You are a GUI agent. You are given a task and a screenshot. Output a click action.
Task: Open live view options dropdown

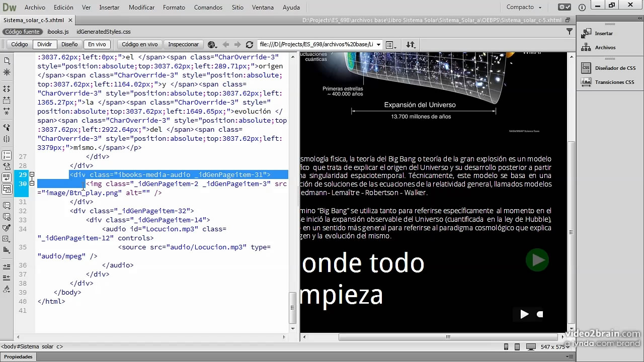[x=390, y=44]
